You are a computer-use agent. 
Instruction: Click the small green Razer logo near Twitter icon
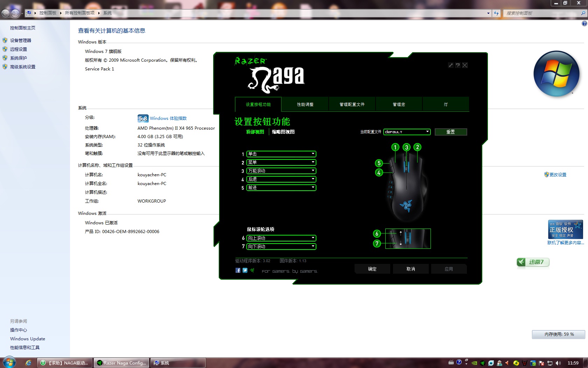click(252, 270)
